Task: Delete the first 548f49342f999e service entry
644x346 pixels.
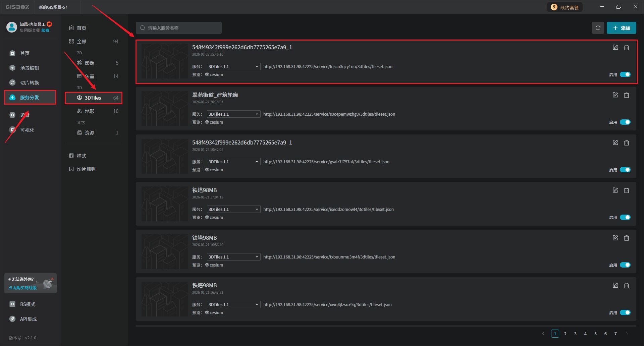Action: point(626,48)
